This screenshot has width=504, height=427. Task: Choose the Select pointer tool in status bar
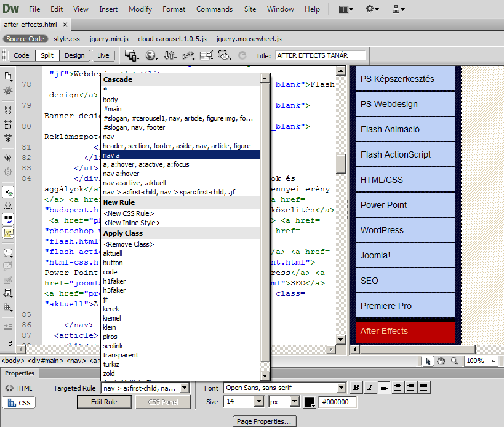[428, 361]
